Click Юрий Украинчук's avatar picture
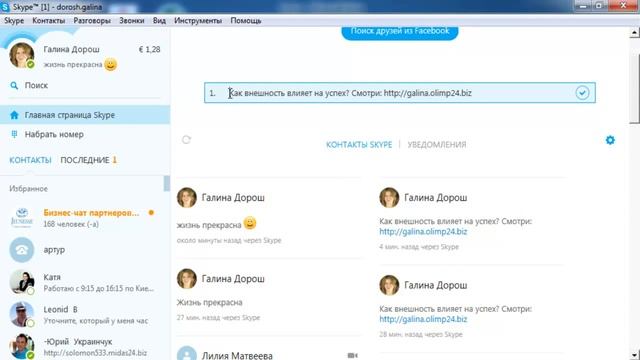Viewport: 640px width, 360px height. pos(22,346)
